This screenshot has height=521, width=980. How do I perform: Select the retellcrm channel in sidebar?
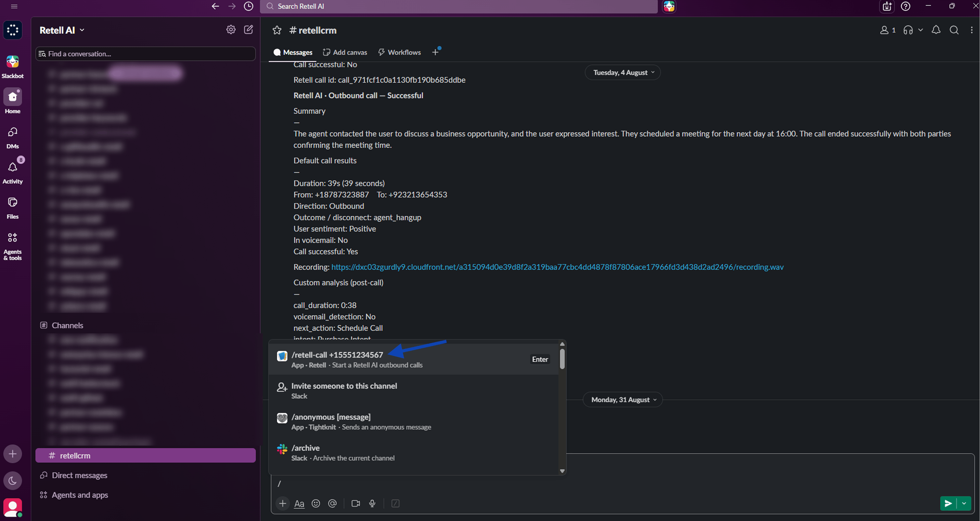coord(145,456)
